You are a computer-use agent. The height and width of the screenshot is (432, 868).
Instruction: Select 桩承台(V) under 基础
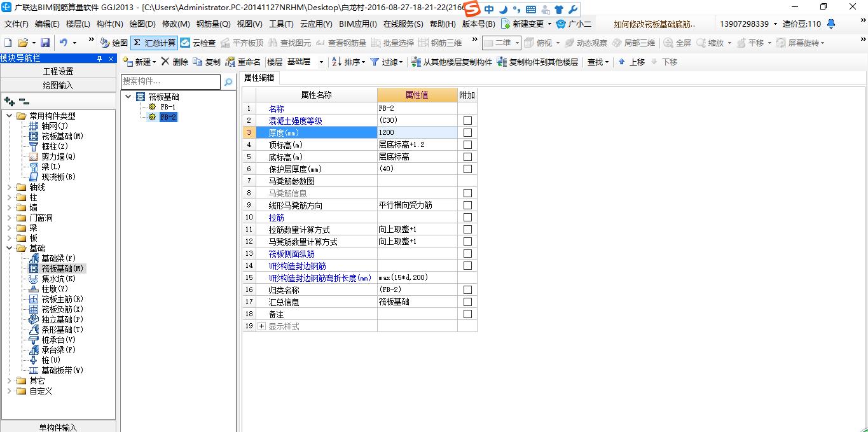[59, 340]
